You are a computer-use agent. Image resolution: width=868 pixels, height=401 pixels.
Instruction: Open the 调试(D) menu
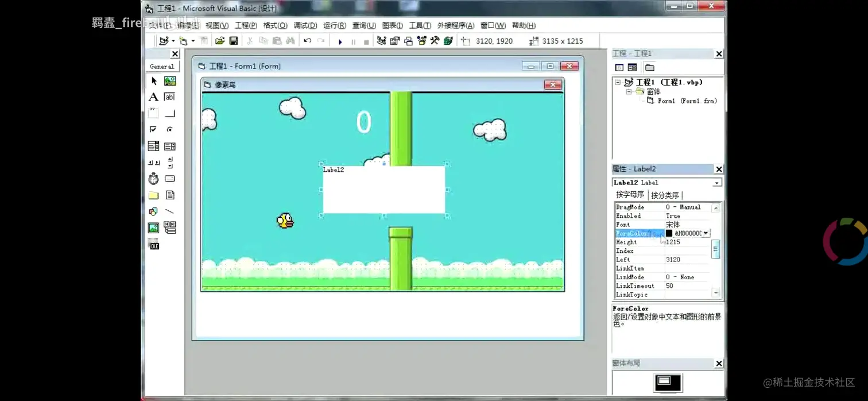click(305, 25)
